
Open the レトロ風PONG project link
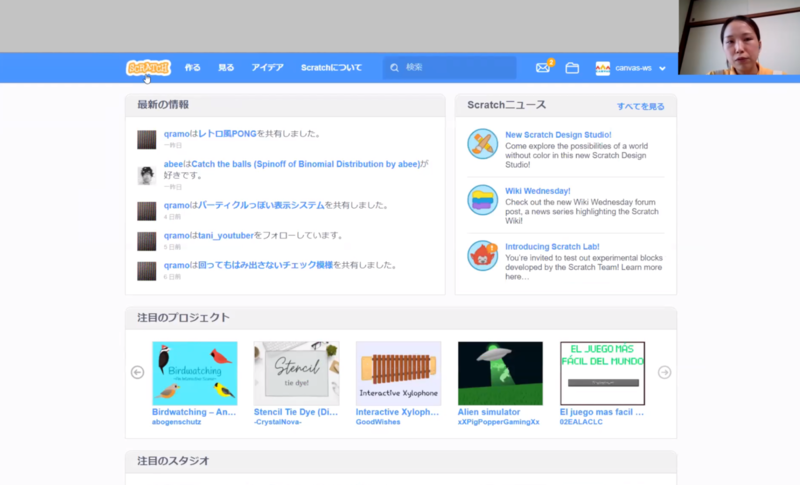[227, 133]
